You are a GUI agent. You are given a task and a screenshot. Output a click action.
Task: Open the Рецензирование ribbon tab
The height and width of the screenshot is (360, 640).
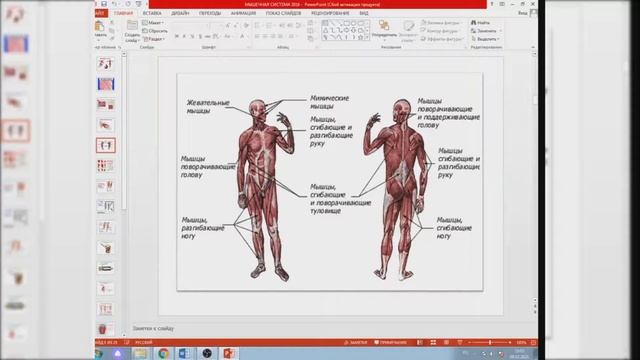pyautogui.click(x=330, y=13)
